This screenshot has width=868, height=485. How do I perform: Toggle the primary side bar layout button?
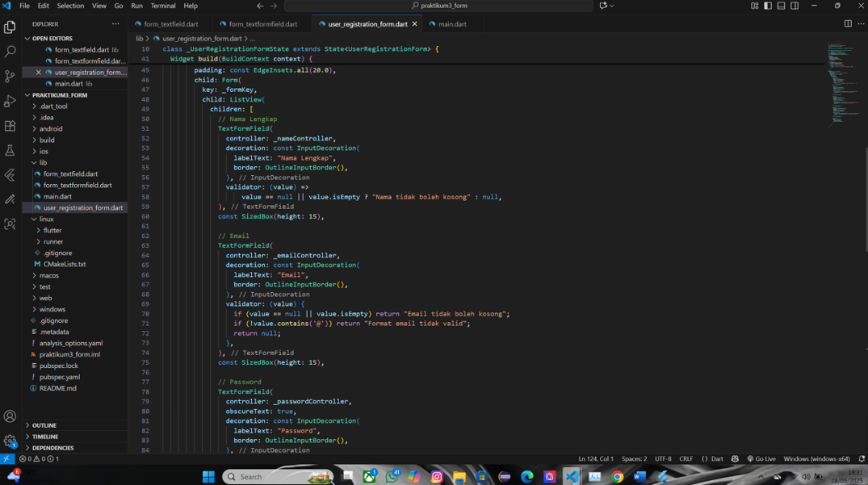(768, 6)
